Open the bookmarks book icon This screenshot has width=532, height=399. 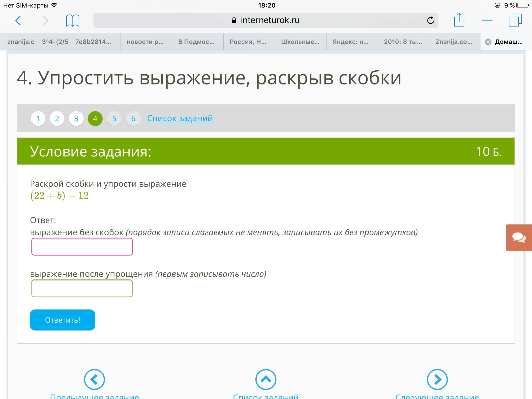point(72,21)
